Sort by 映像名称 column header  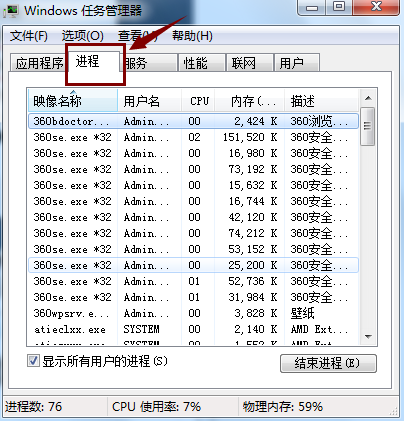73,101
